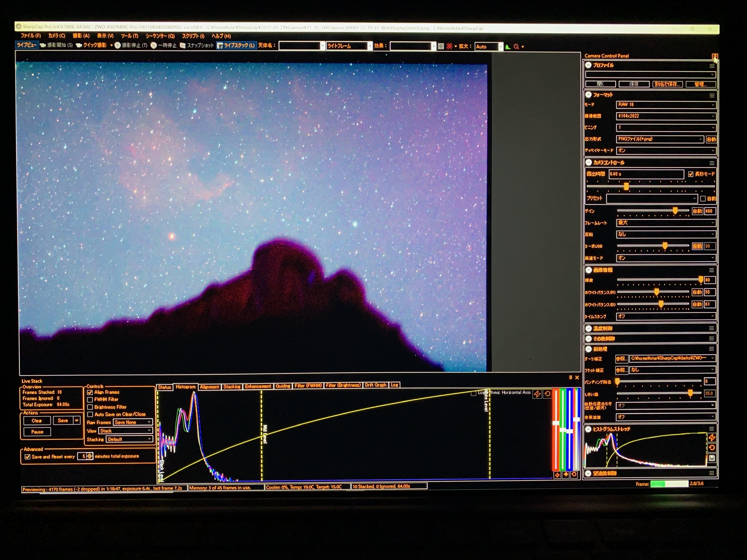Click the Pause button in Live Stack
Viewport: 747px width, 560px height.
point(37,432)
